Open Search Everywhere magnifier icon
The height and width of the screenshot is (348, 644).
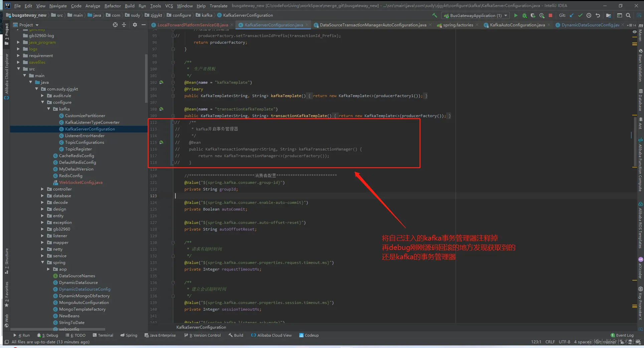pos(628,15)
